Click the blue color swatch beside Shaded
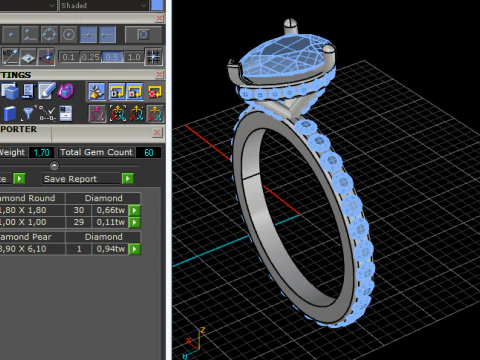The image size is (480, 360). click(x=157, y=5)
